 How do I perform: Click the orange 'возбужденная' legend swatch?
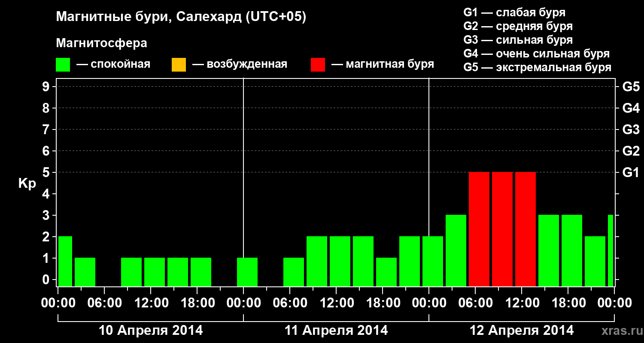179,64
